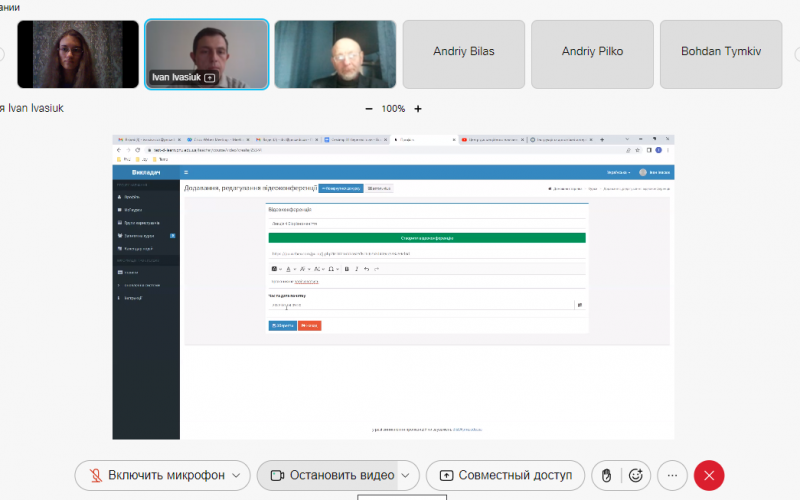Click the red leave meeting button
The width and height of the screenshot is (800, 500).
coord(709,476)
